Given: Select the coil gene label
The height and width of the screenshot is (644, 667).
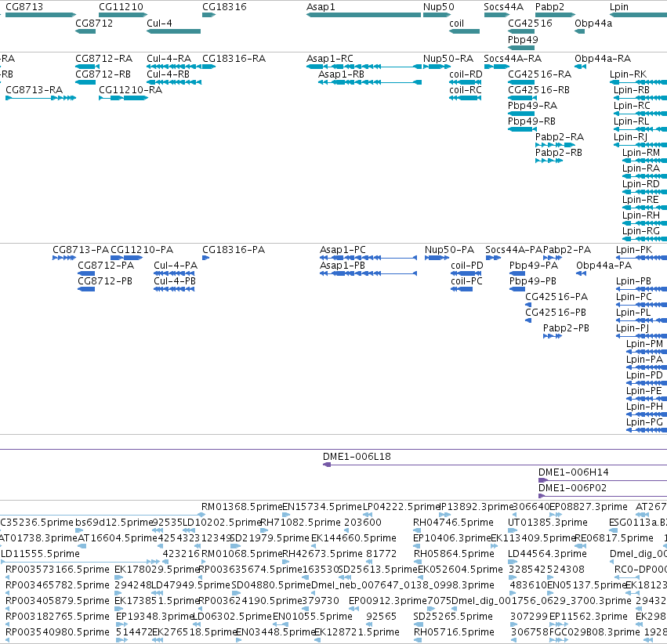Looking at the screenshot, I should click(x=456, y=24).
